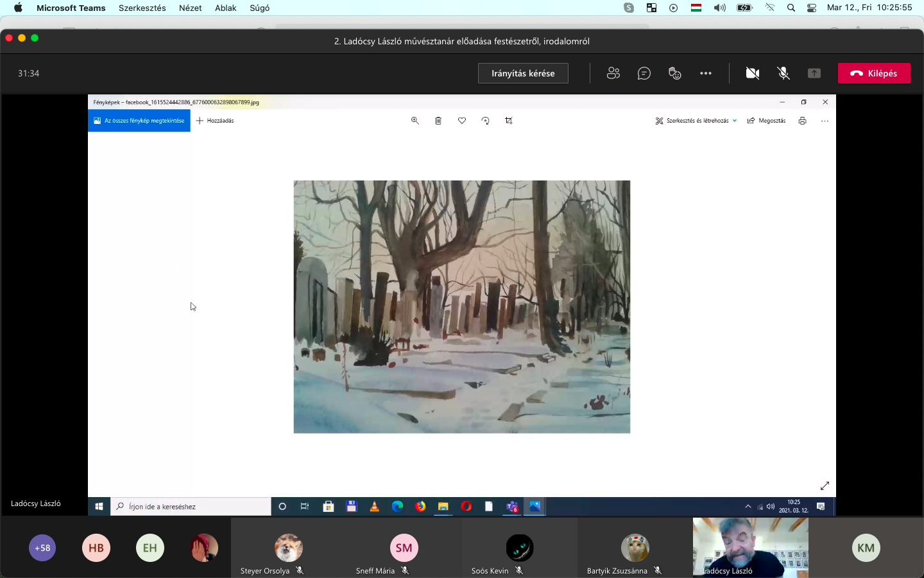Open the Microsoft Teams app menu
Screen dimensions: 924x578
[x=71, y=8]
